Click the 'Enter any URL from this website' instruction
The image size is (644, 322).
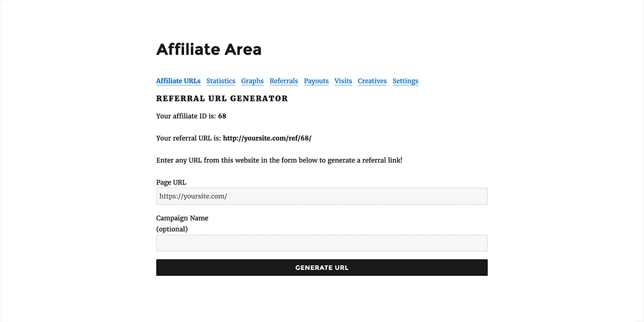point(279,160)
